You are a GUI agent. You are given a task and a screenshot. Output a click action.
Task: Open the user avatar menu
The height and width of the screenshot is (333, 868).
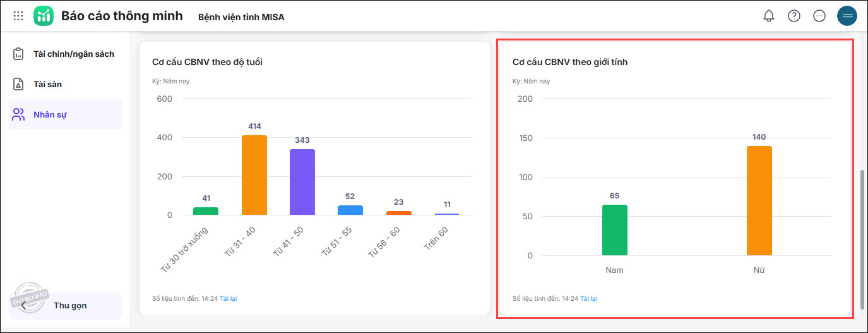pyautogui.click(x=847, y=16)
